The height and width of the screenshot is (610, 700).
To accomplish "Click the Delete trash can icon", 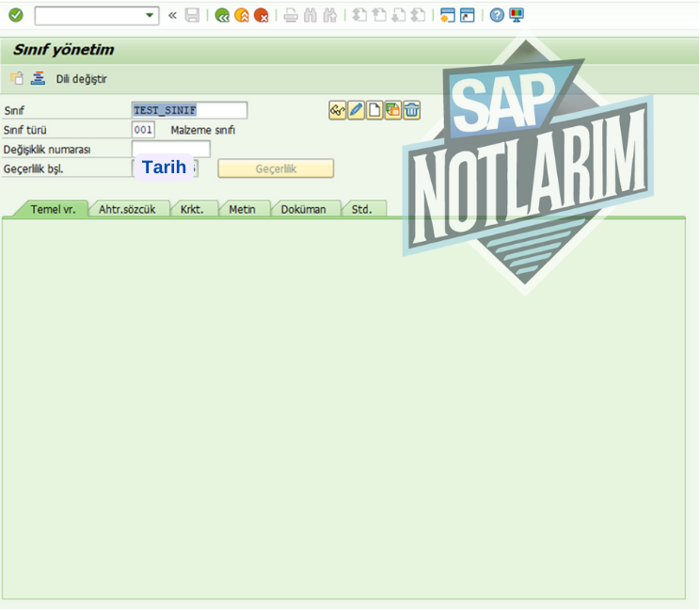I will (411, 110).
